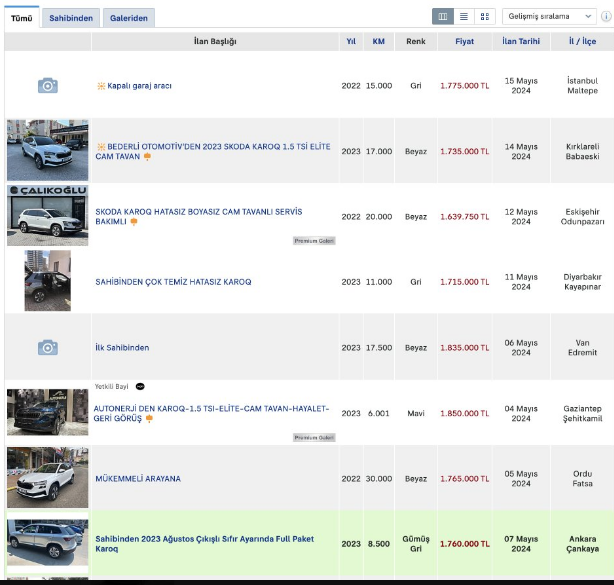
Task: Open the BEDERLİ OTOMOTİV 2023 Skoda Karoq listing
Action: [x=212, y=151]
